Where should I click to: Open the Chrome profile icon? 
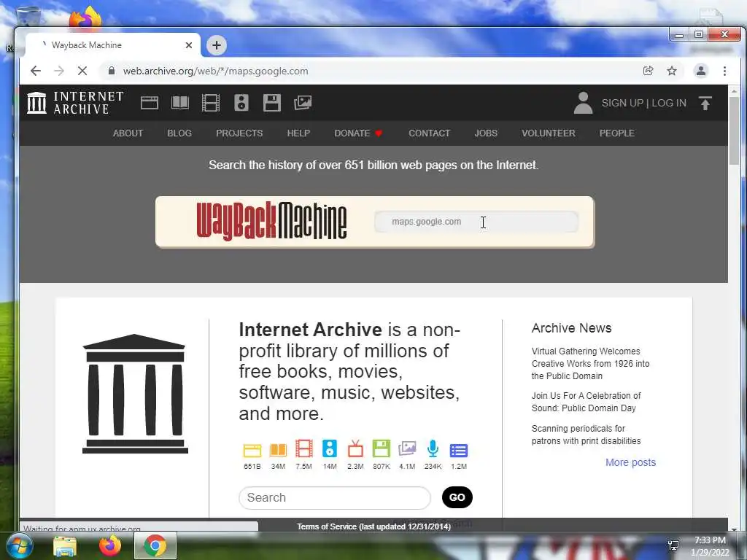tap(701, 71)
